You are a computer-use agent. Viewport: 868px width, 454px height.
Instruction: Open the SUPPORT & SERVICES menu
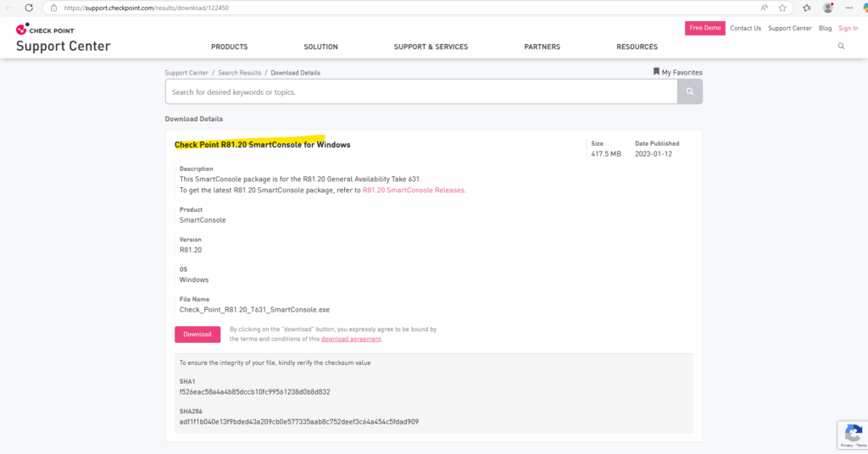click(431, 47)
